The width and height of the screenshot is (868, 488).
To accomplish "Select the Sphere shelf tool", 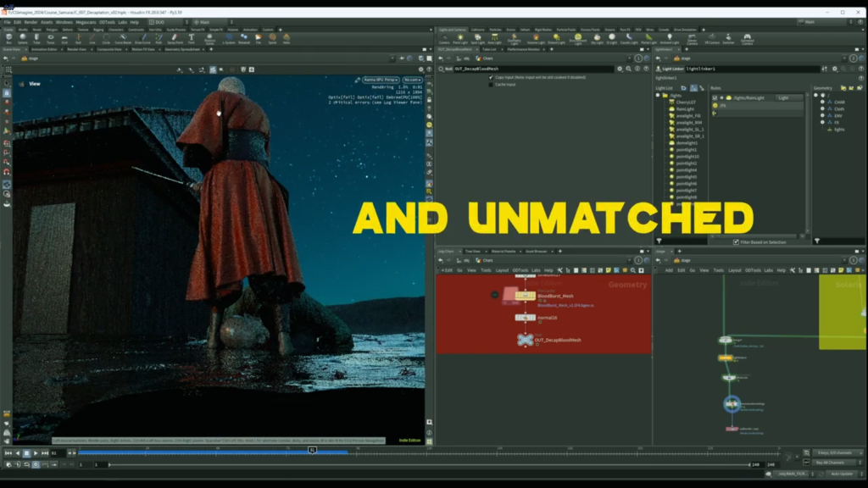I will (23, 38).
